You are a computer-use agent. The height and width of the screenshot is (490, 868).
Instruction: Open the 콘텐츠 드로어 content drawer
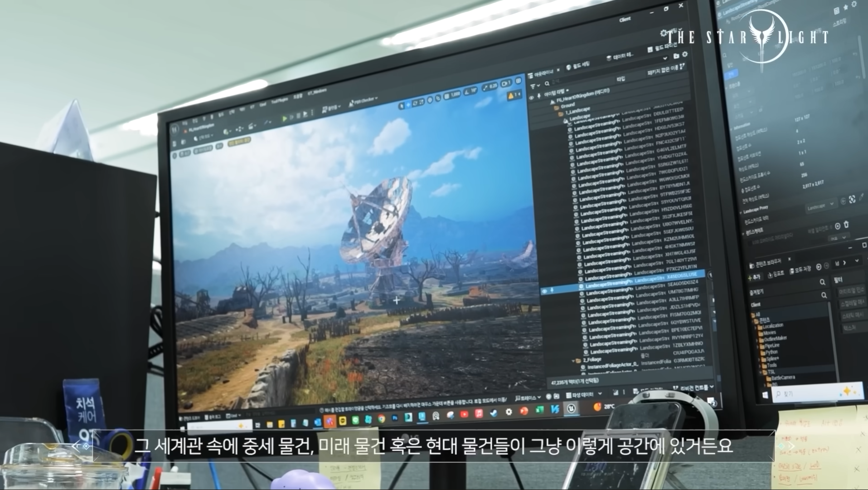tap(190, 418)
